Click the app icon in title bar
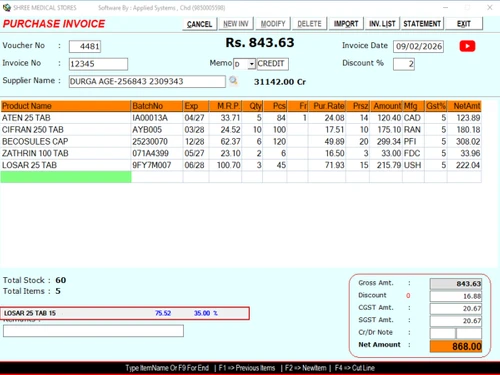This screenshot has height=375, width=500. pos(6,7)
